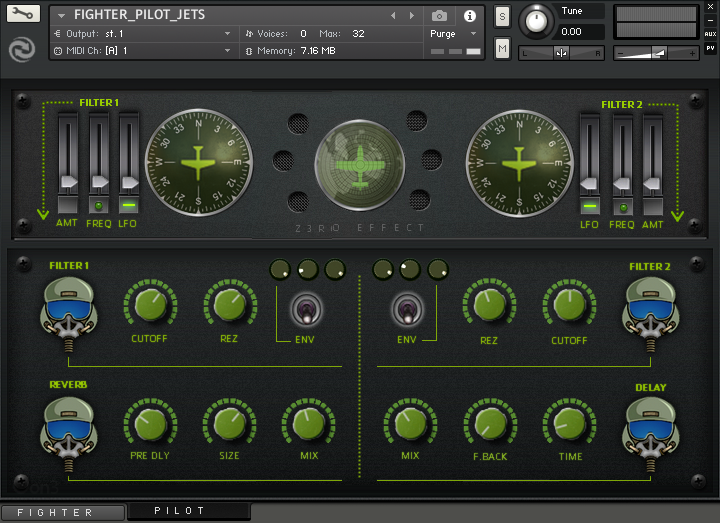
Task: Click the voices note icon
Action: (249, 34)
